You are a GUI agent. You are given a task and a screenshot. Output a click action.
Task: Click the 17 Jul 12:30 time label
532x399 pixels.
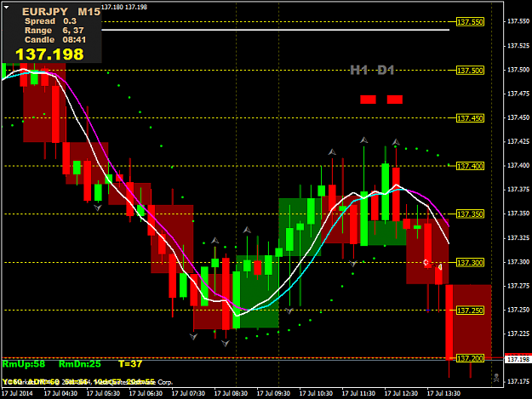coord(401,393)
